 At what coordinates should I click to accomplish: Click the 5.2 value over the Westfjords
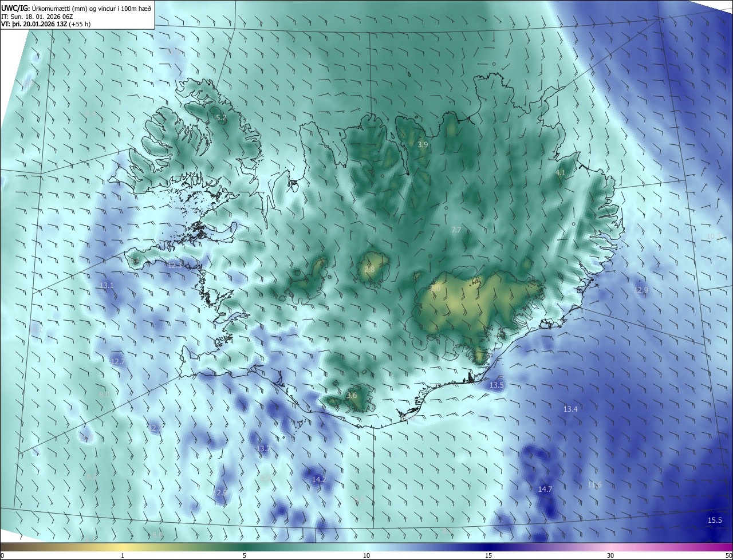220,118
